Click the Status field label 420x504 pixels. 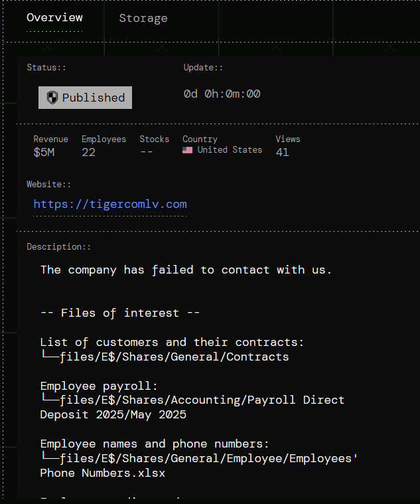point(46,68)
